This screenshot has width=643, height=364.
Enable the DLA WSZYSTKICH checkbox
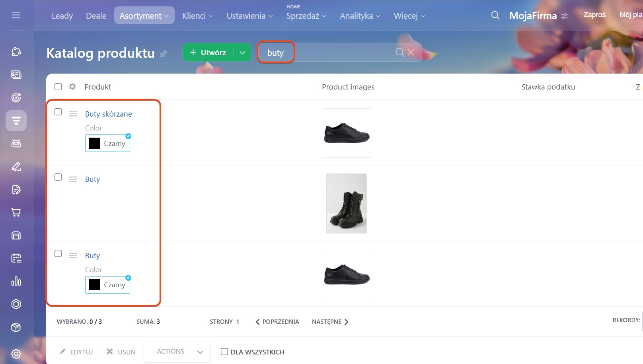[x=224, y=352]
